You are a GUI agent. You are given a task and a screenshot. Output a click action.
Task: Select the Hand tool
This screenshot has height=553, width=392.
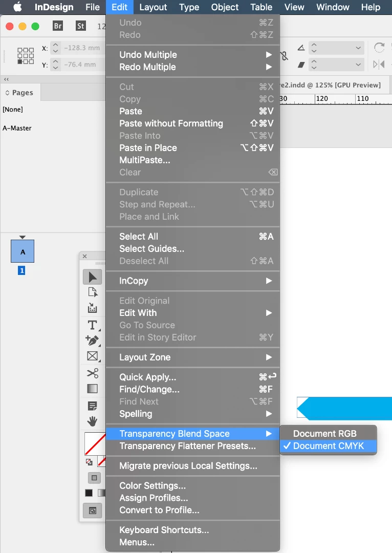click(92, 421)
